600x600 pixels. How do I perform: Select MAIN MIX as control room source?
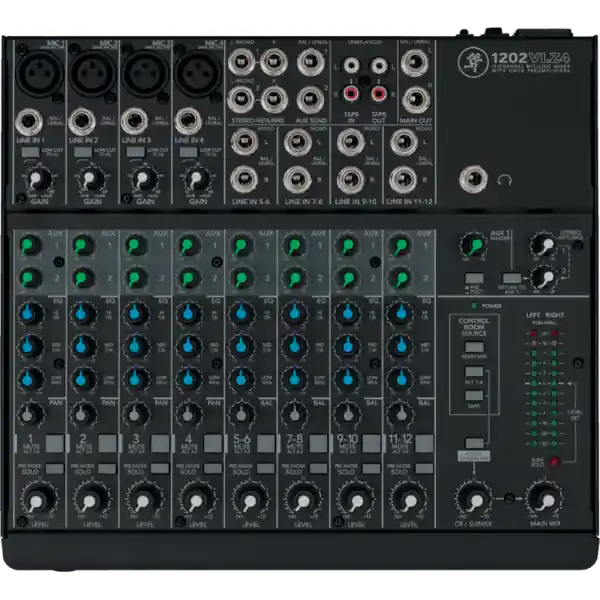(474, 347)
